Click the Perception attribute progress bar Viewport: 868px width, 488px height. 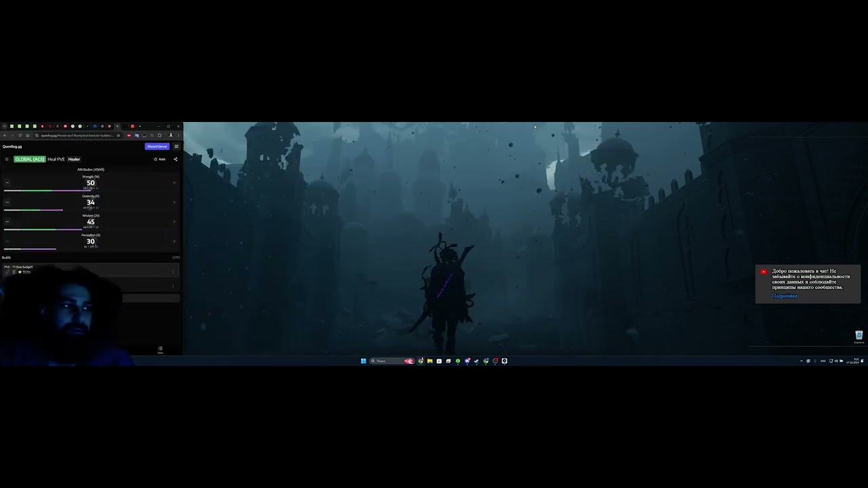30,249
